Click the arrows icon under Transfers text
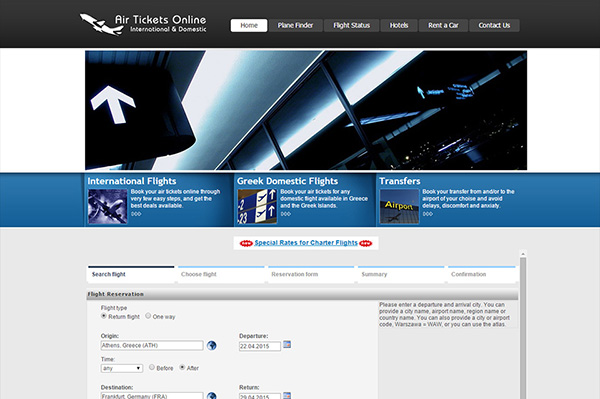 tap(428, 214)
